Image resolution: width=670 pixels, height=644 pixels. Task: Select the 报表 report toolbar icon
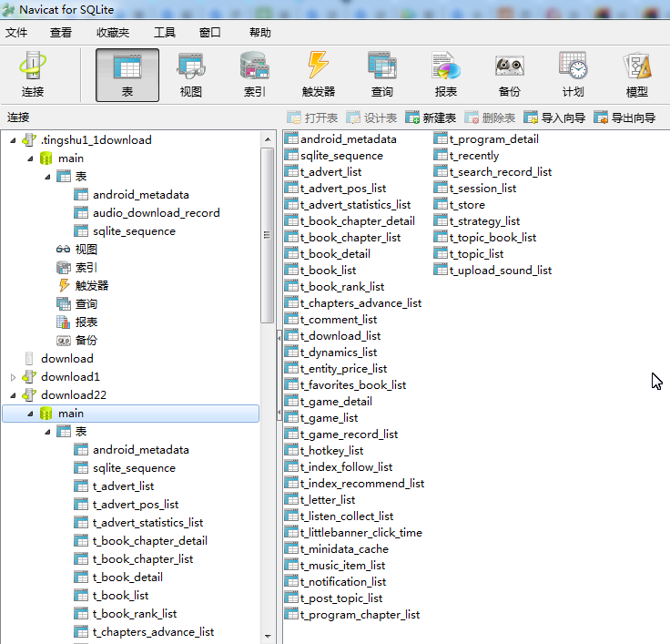[445, 75]
